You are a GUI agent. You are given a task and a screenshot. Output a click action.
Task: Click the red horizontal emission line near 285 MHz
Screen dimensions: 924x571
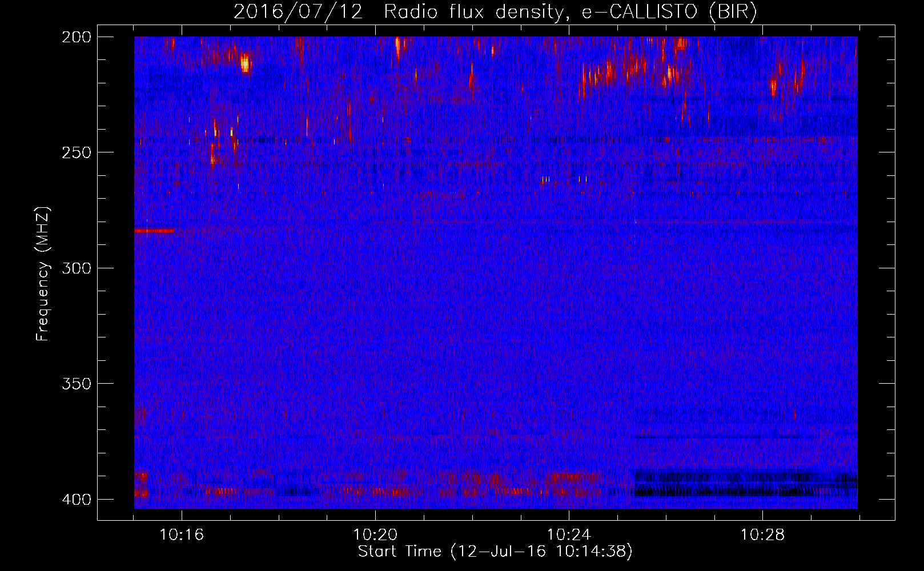[154, 231]
